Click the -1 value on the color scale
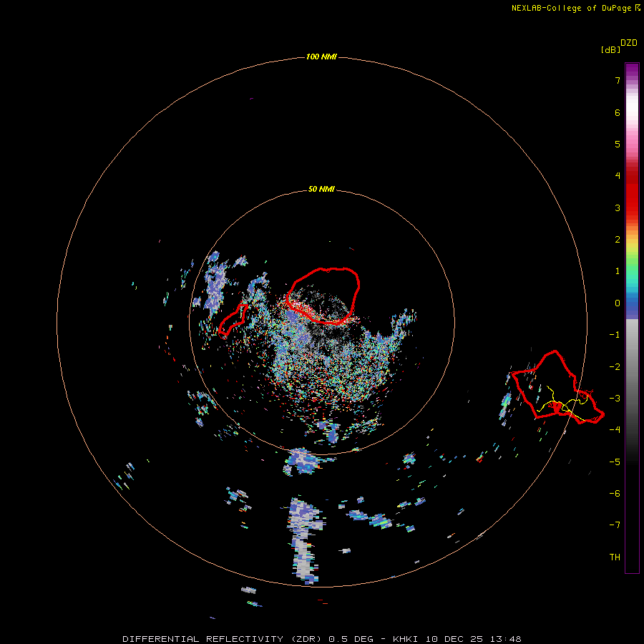This screenshot has width=644, height=644. (615, 335)
